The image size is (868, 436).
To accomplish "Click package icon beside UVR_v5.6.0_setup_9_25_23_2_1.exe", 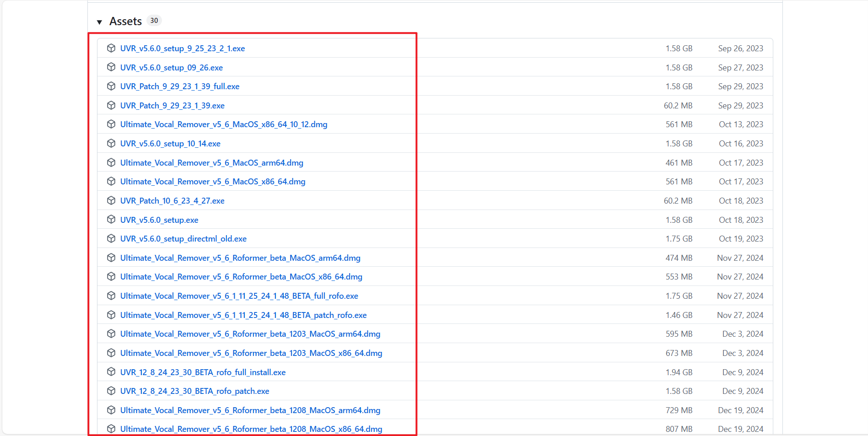I will click(x=111, y=48).
